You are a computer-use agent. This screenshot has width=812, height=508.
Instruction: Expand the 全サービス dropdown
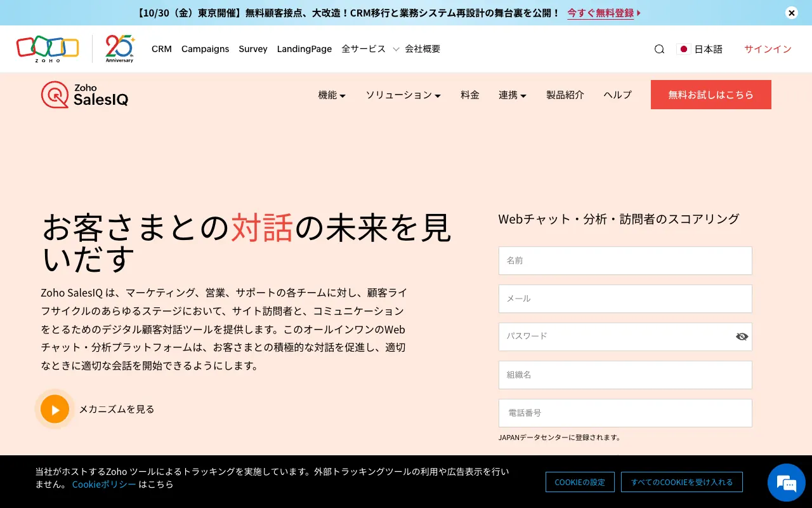[370, 49]
